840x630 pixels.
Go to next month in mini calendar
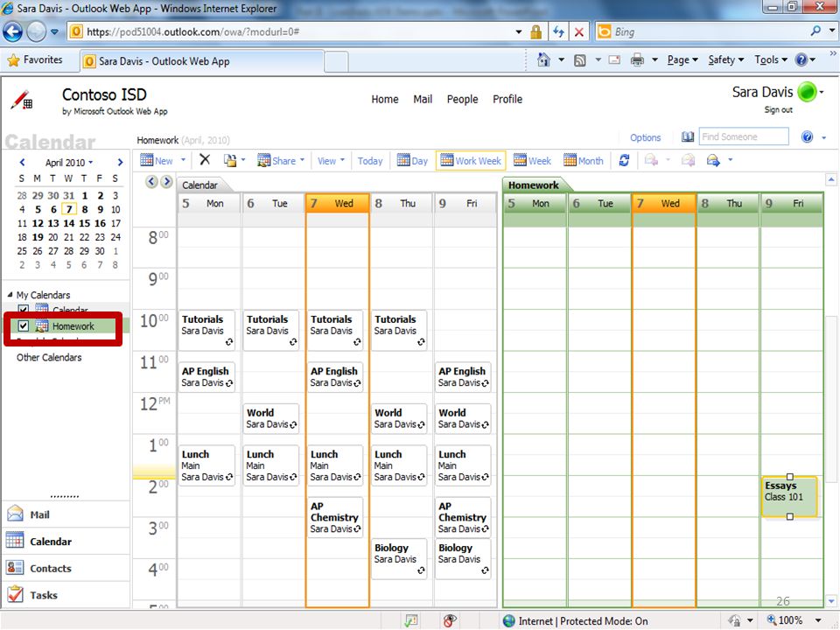pos(120,163)
